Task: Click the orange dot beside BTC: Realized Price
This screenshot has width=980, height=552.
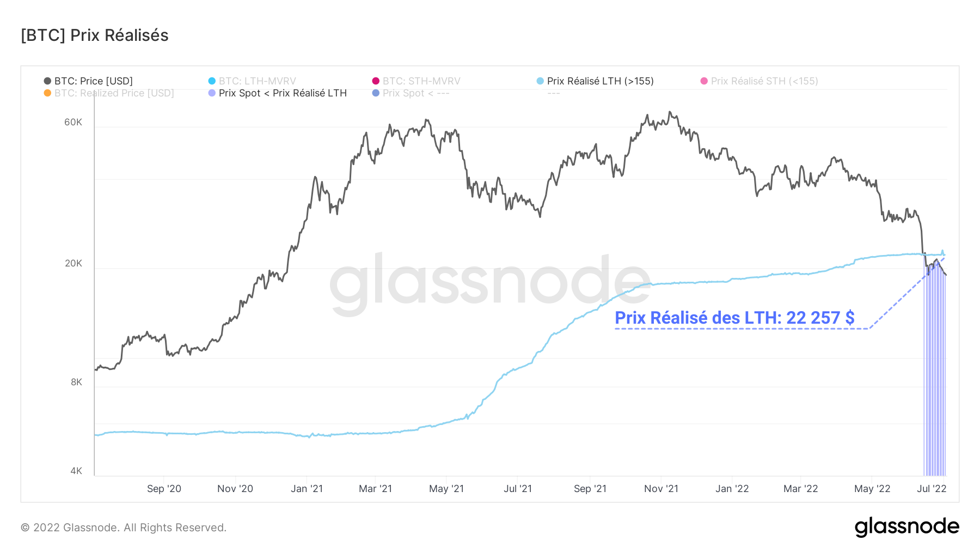Action: [x=47, y=93]
